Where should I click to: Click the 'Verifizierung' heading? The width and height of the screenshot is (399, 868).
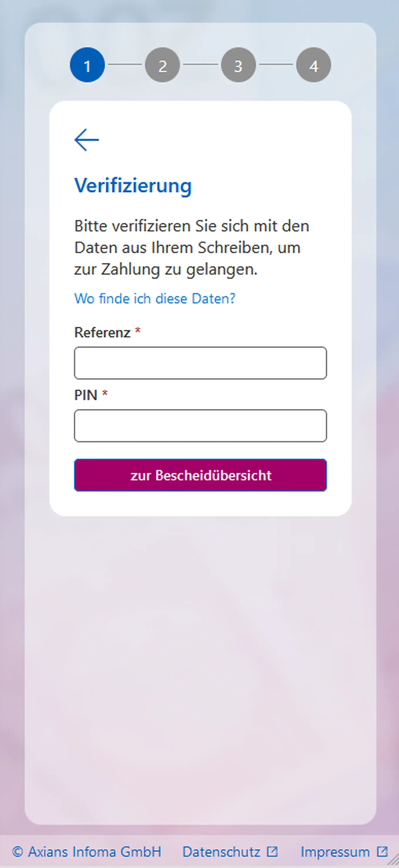click(133, 186)
